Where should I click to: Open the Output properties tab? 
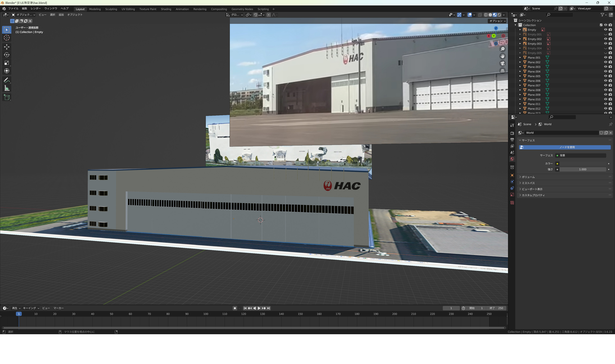(x=512, y=140)
